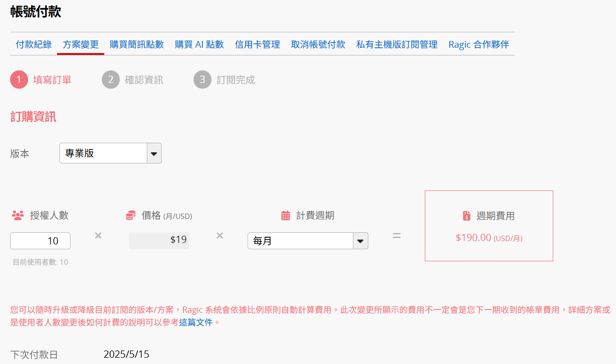Open the Ragic 合作夥伴 tab

pyautogui.click(x=478, y=44)
